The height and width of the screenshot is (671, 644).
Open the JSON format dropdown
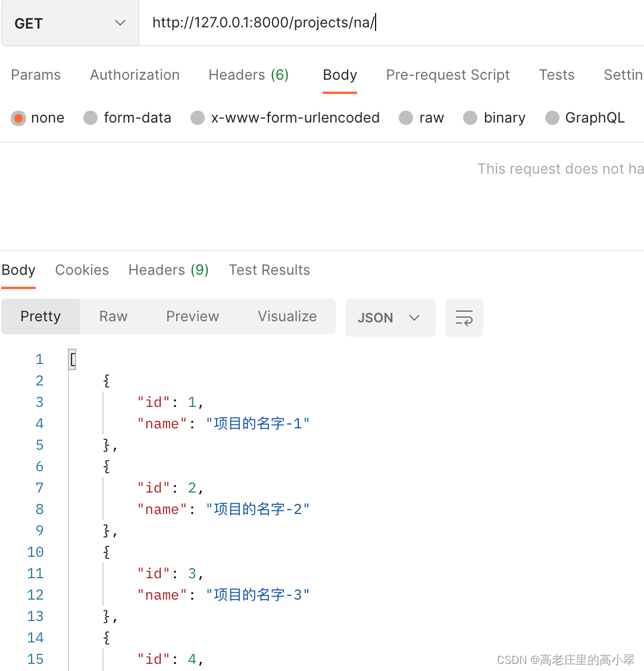[x=390, y=318]
